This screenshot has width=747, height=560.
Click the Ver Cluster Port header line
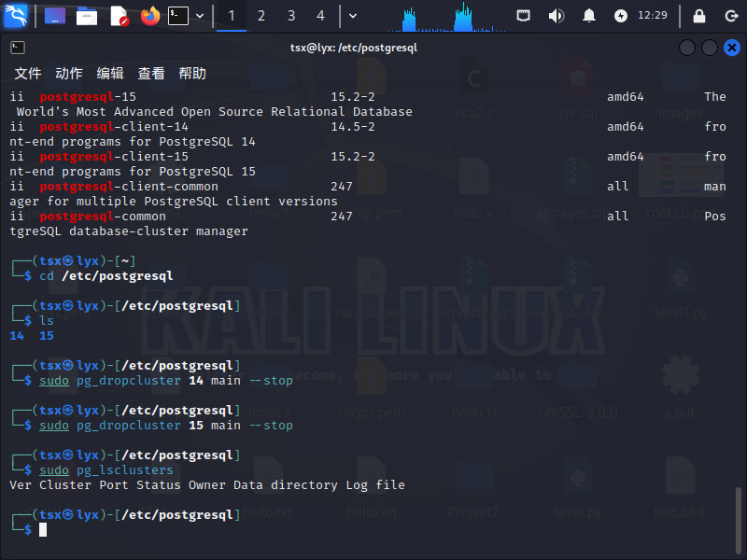click(207, 485)
